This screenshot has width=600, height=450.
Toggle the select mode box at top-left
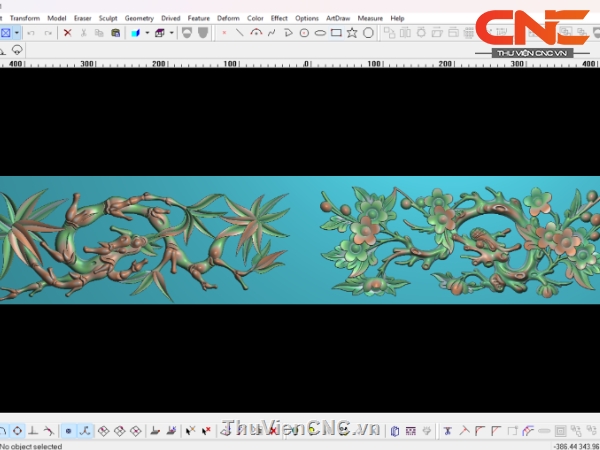click(x=5, y=33)
